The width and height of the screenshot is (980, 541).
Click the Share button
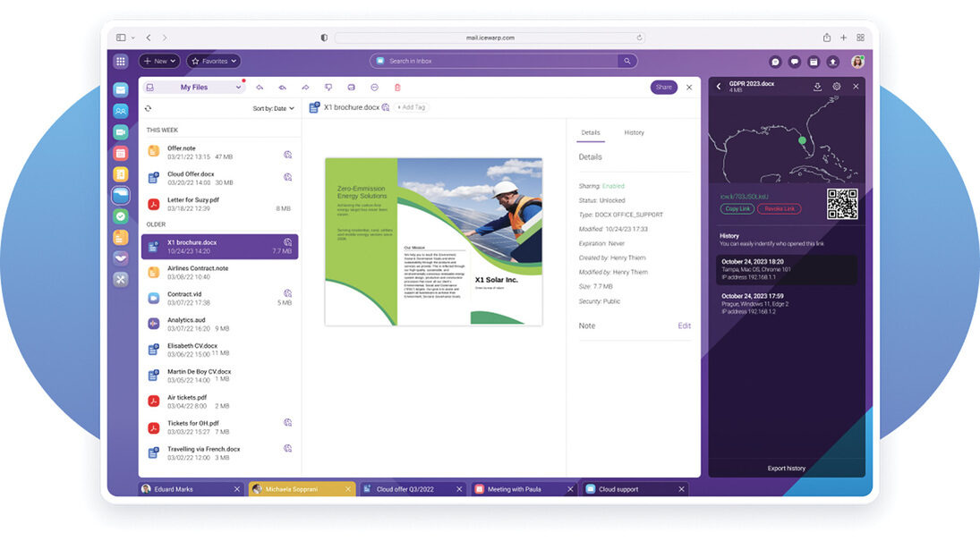click(663, 88)
